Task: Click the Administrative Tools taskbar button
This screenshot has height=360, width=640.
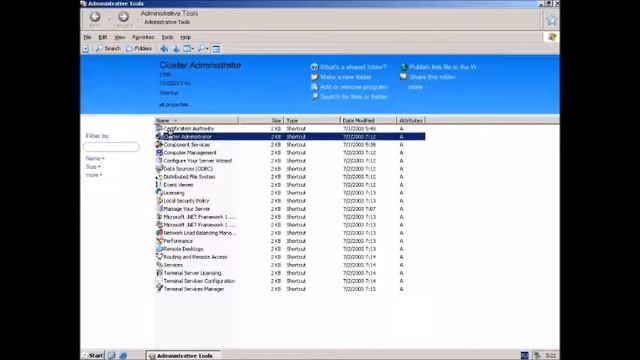Action: 183,356
